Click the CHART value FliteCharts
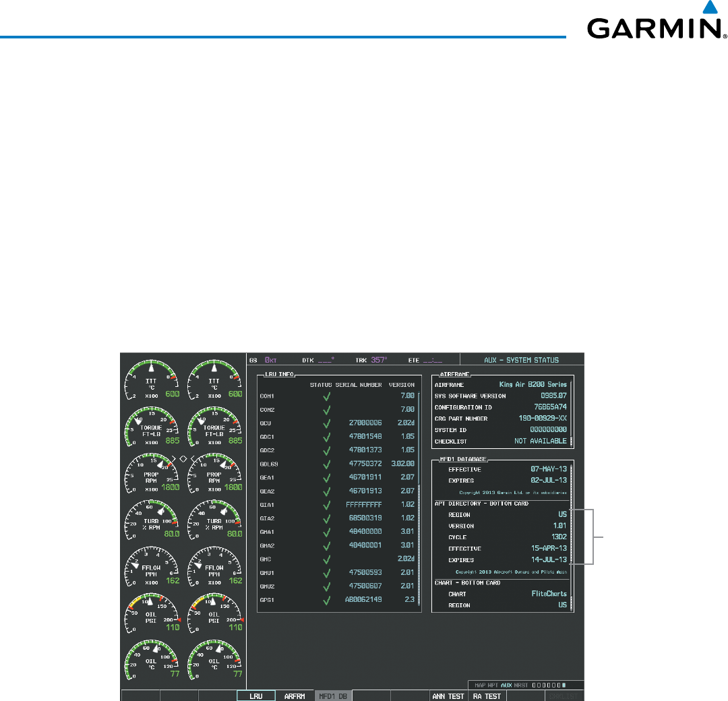The width and height of the screenshot is (728, 701). (549, 594)
